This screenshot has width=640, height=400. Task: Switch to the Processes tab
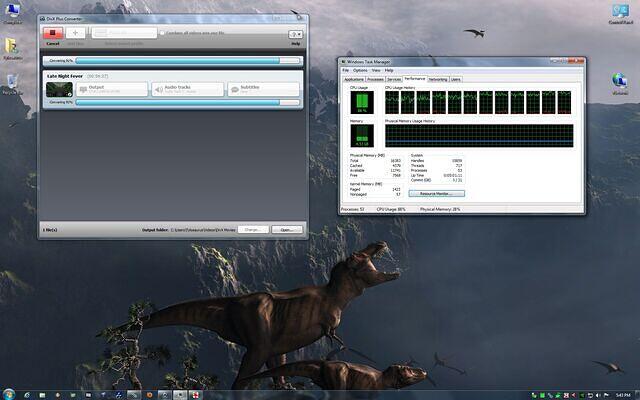click(375, 78)
